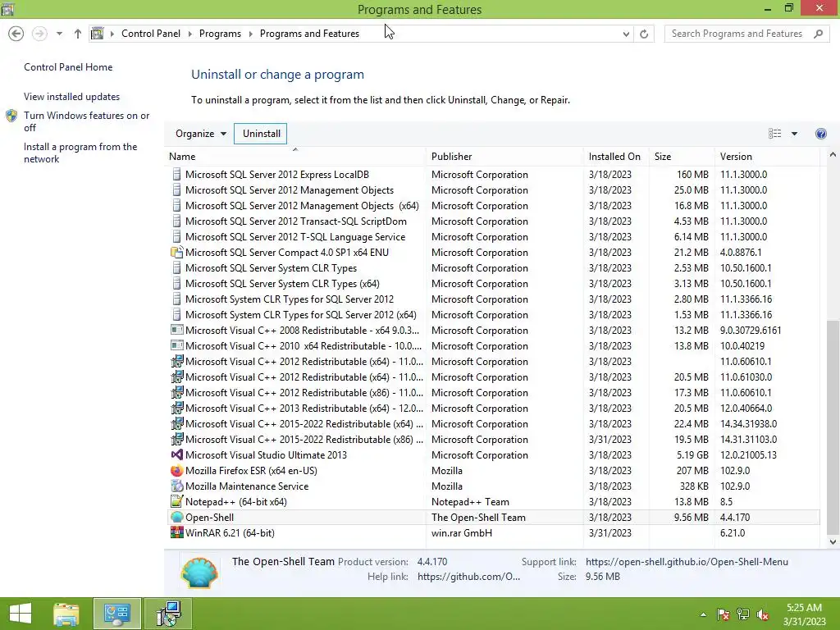Refresh the Programs and Features list
840x630 pixels.
click(644, 34)
